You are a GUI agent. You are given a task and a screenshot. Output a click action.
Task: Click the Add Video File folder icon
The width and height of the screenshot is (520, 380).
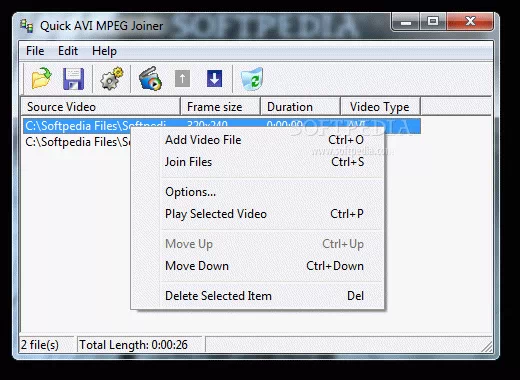pyautogui.click(x=41, y=79)
